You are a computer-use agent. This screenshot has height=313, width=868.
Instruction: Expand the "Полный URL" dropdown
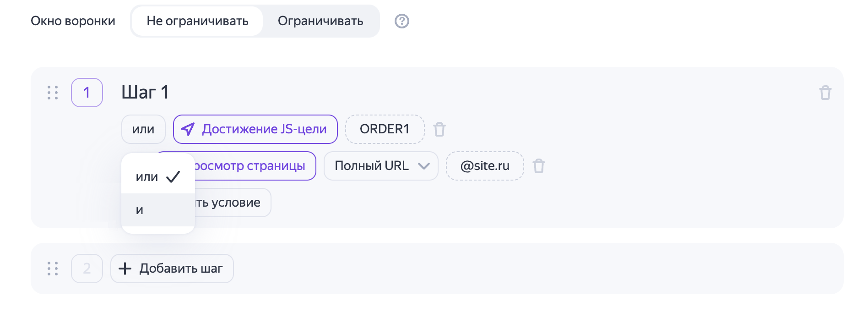(x=380, y=166)
